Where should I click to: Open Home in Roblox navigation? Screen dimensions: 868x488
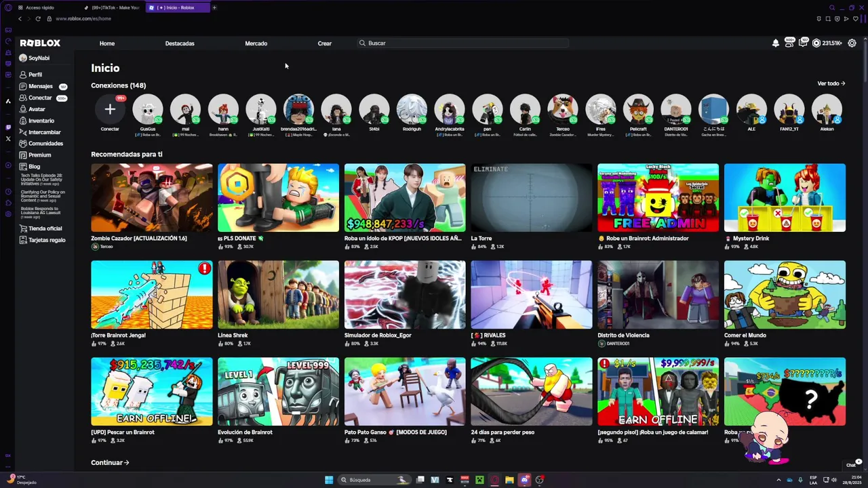click(107, 43)
